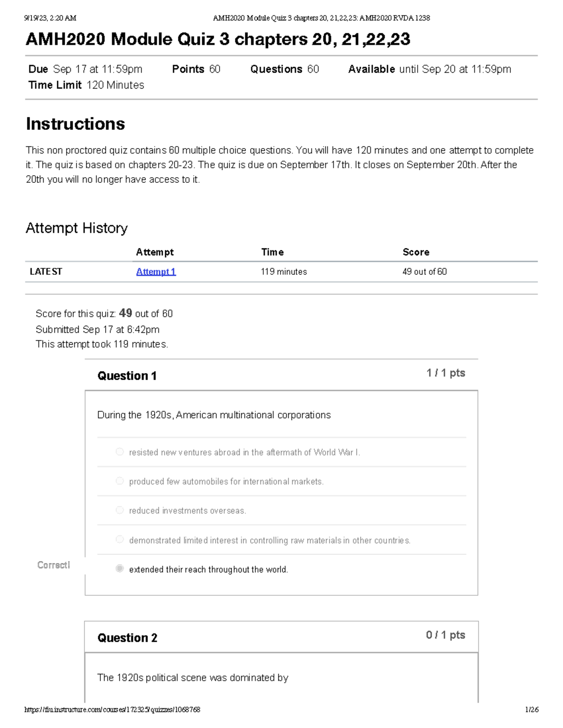Pick option 'resisted new ventures abroad' for Question 1
The image size is (563, 728).
click(119, 451)
